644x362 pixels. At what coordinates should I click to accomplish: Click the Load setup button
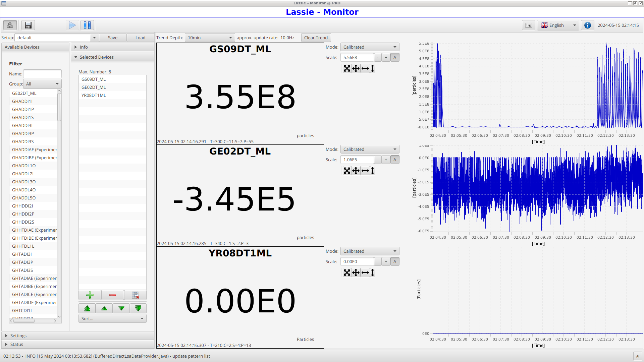pos(140,38)
